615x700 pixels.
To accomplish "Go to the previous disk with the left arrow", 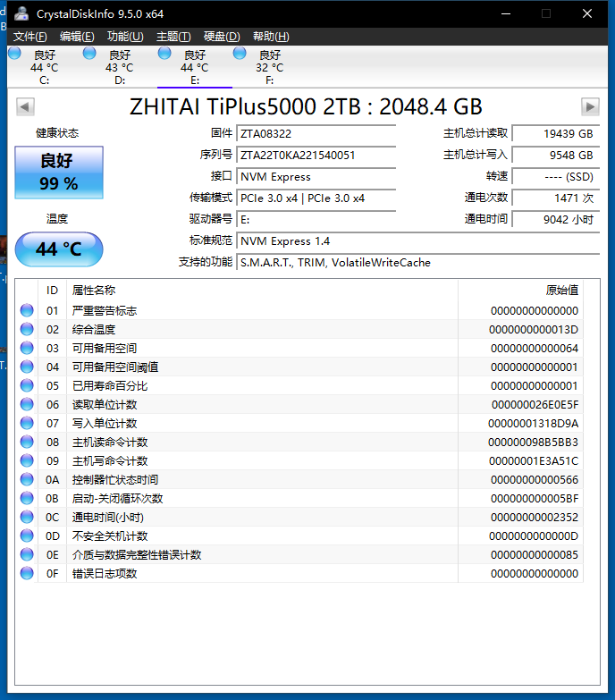I will pyautogui.click(x=25, y=106).
